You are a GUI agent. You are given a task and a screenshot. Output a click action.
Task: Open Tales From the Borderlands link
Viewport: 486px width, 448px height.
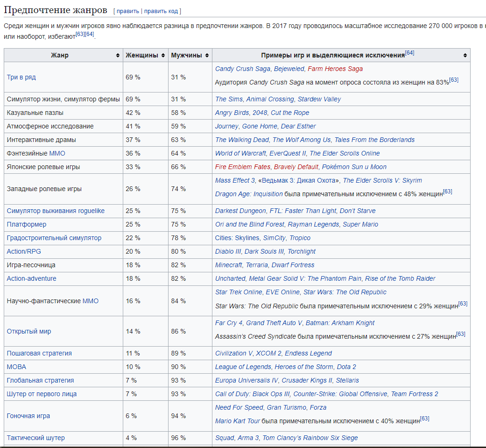point(374,140)
